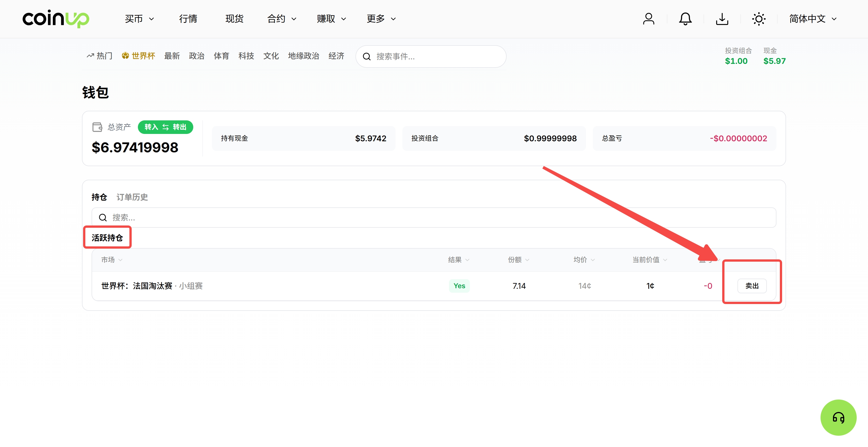The width and height of the screenshot is (868, 447).
Task: Click the magnifier icon in positions search
Action: [103, 218]
